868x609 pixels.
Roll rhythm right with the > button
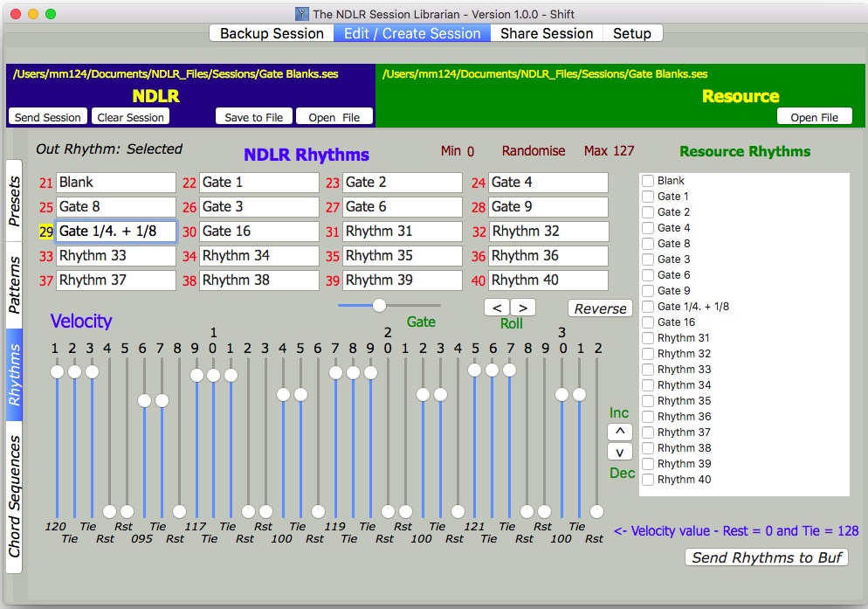pos(523,308)
